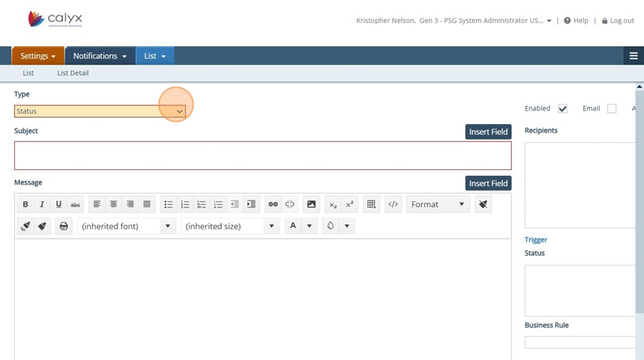
Task: Check the Email checkbox
Action: [611, 109]
